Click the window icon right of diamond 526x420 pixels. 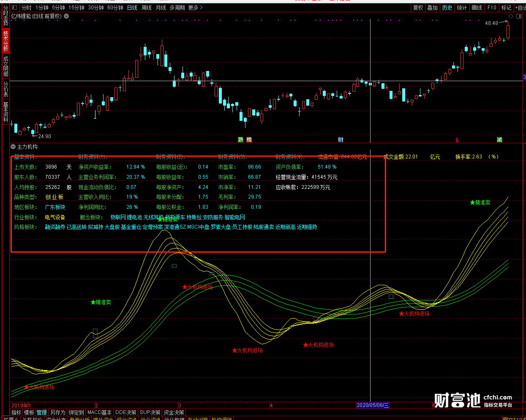point(519,16)
